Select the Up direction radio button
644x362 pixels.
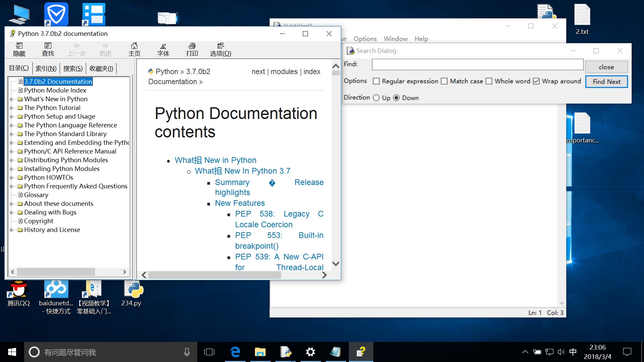376,98
